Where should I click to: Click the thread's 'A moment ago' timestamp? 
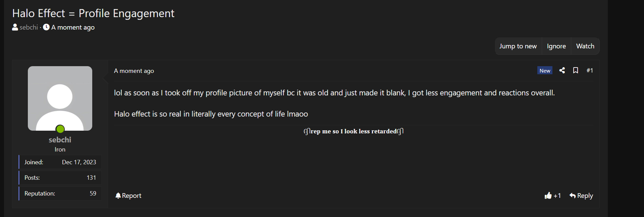pos(73,27)
